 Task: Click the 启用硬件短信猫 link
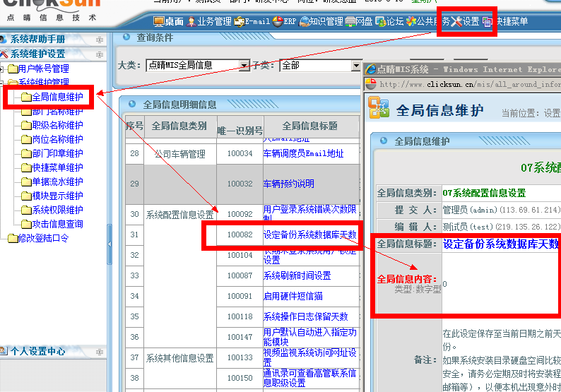pyautogui.click(x=293, y=296)
